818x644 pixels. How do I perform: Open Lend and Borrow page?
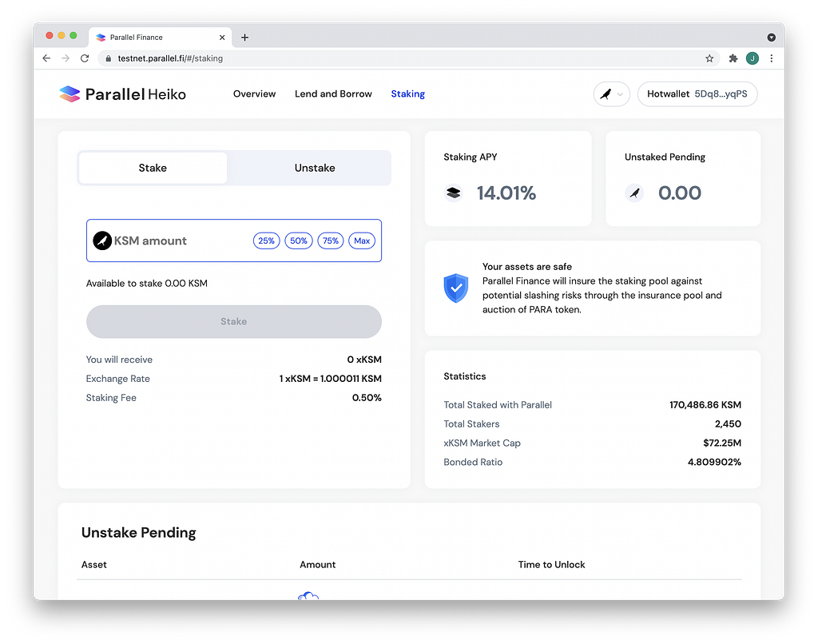pos(333,94)
